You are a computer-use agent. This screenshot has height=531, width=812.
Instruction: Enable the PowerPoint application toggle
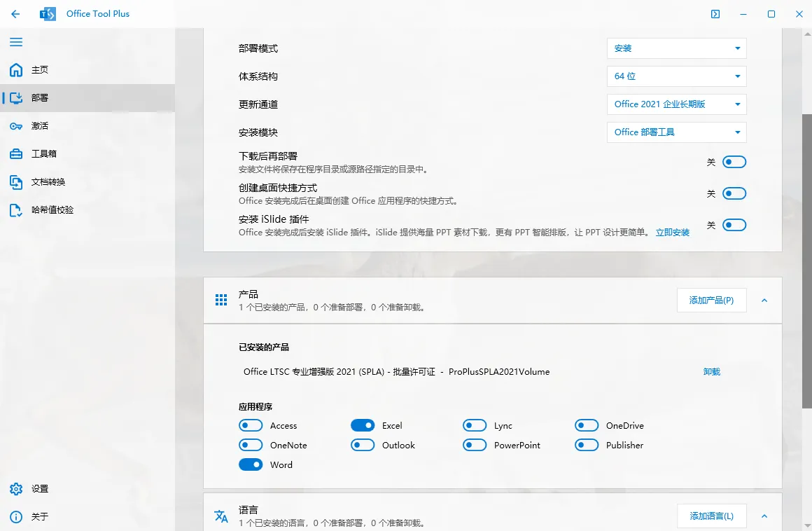click(475, 445)
